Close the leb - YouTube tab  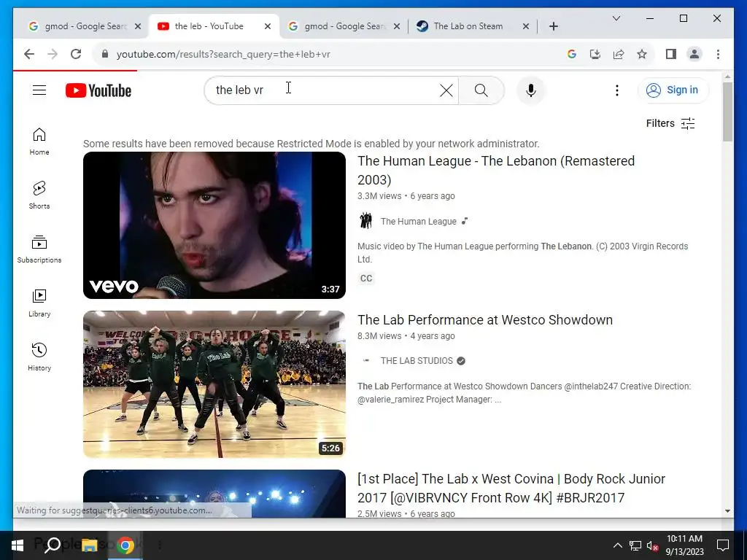pos(268,26)
